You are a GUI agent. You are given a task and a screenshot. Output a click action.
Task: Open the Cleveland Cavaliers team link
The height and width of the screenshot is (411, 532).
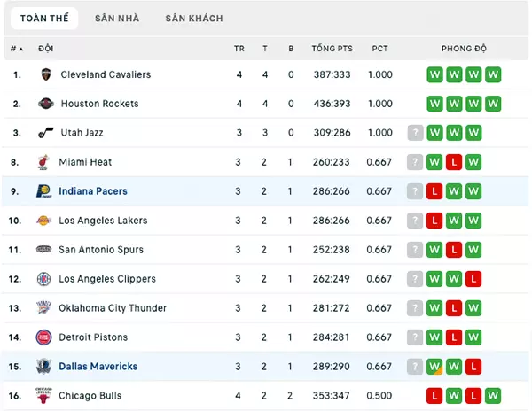[106, 74]
